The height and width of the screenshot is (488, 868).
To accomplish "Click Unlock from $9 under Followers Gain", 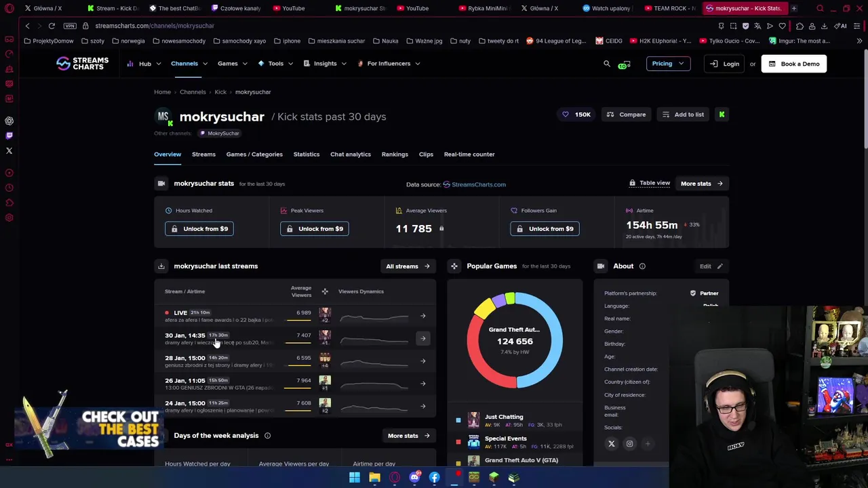I will 545,229.
